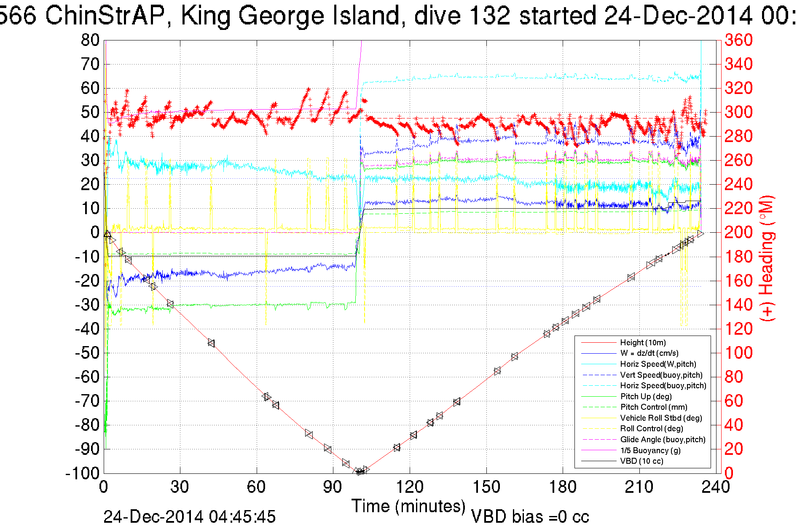Select the Horiz Speed(buoy,pitch) legend entry
This screenshot has height=532, width=797.
pyautogui.click(x=663, y=386)
